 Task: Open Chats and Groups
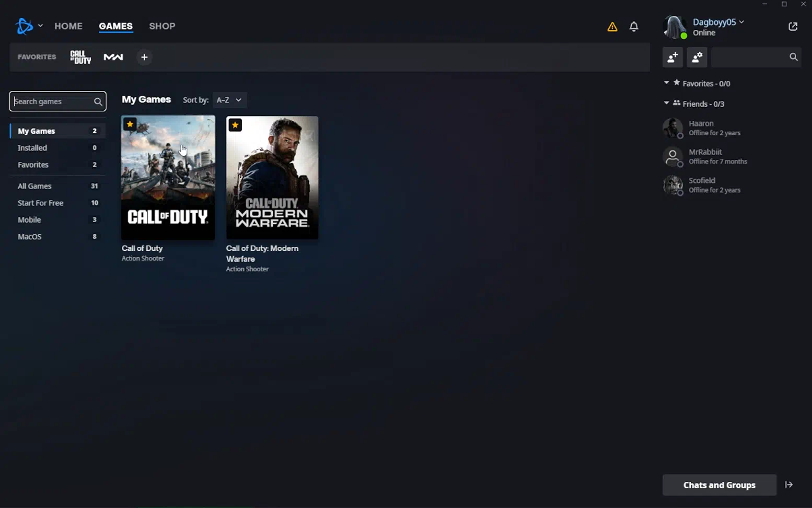720,485
